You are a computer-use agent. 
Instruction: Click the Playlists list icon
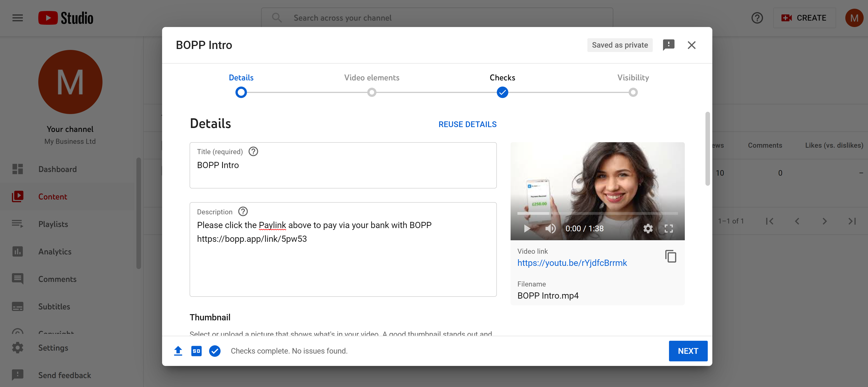pos(17,224)
